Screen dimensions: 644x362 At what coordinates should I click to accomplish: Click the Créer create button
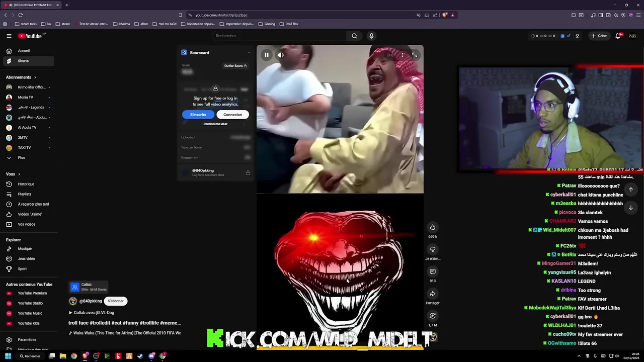[599, 36]
